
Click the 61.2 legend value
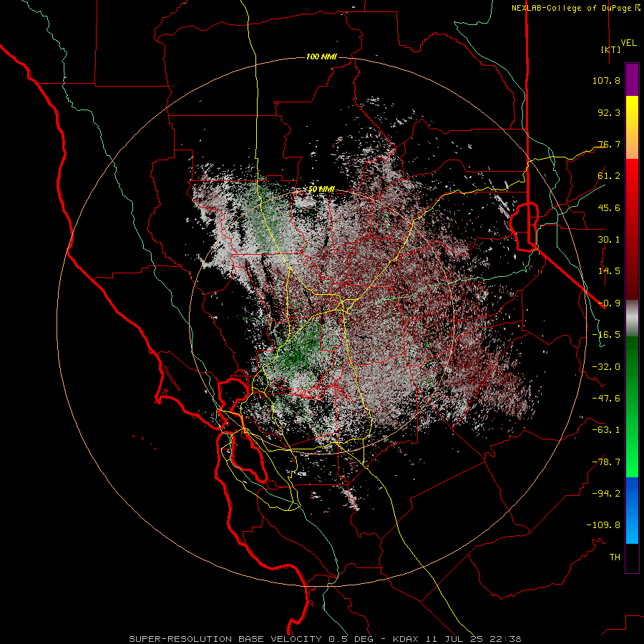[609, 176]
